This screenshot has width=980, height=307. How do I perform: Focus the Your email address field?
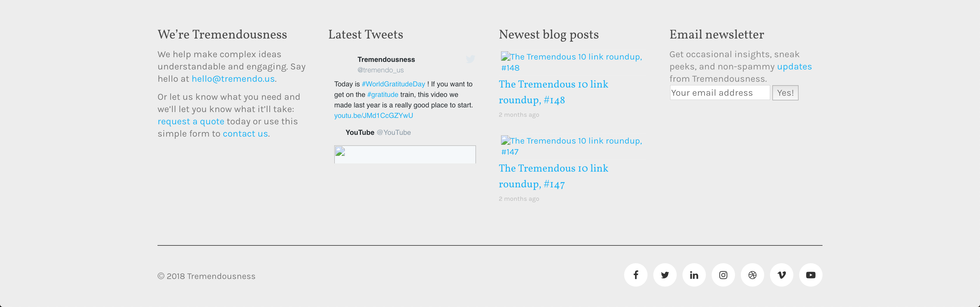tap(720, 93)
